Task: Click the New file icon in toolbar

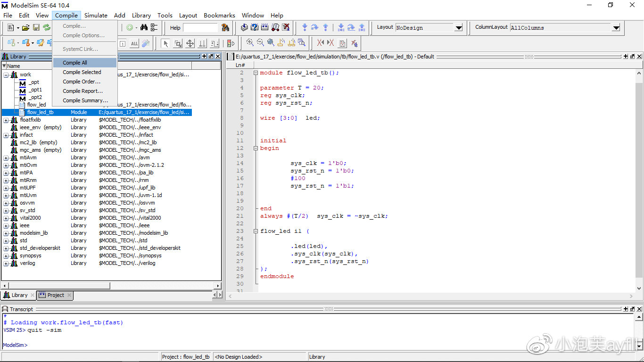Action: point(10,27)
